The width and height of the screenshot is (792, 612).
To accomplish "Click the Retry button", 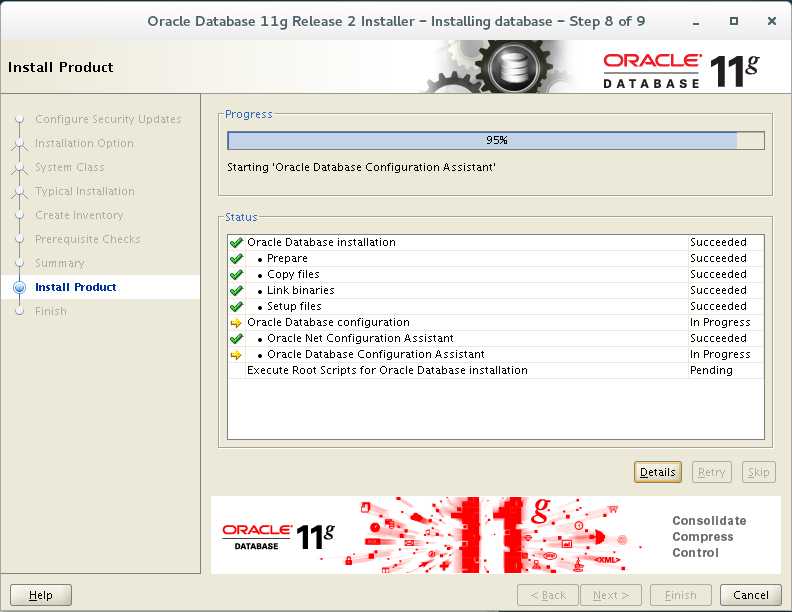I will (x=711, y=472).
